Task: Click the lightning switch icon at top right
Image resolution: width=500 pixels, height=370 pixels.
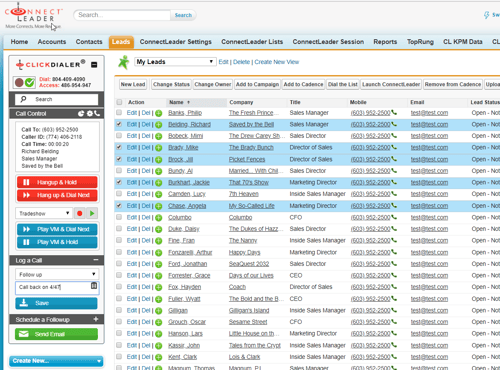Action: [x=486, y=15]
